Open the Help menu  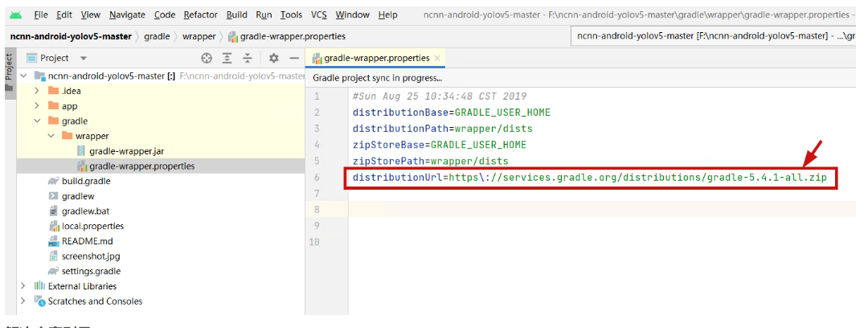[x=388, y=15]
